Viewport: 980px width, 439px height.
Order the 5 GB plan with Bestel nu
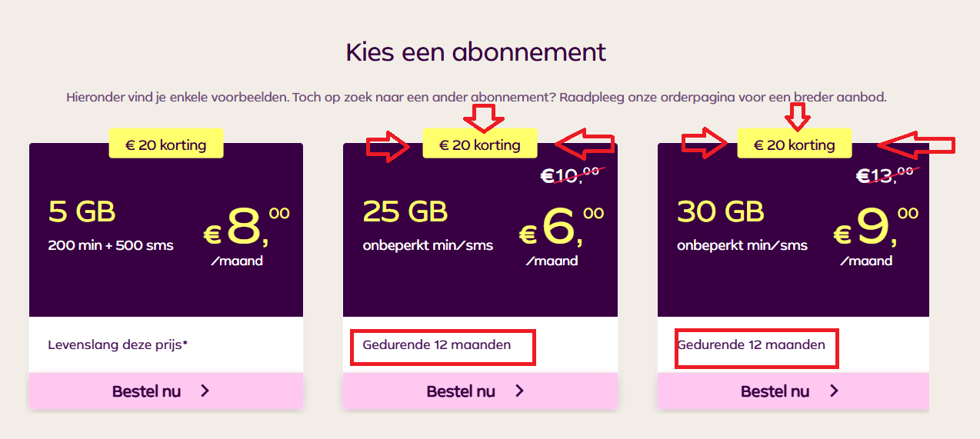coord(165,391)
